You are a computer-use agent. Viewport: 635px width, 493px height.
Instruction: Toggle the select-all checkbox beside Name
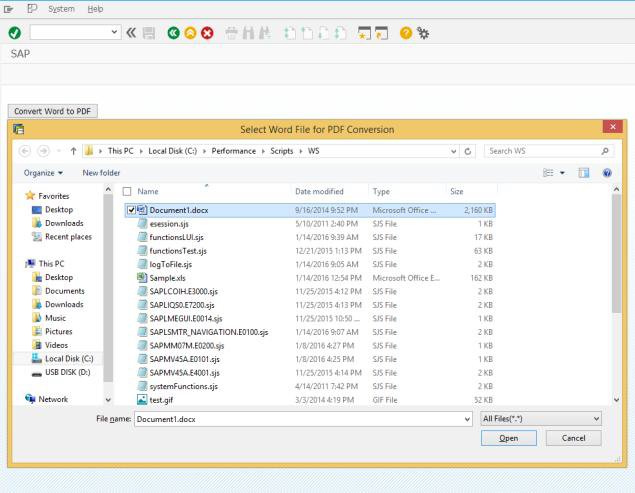click(x=127, y=191)
